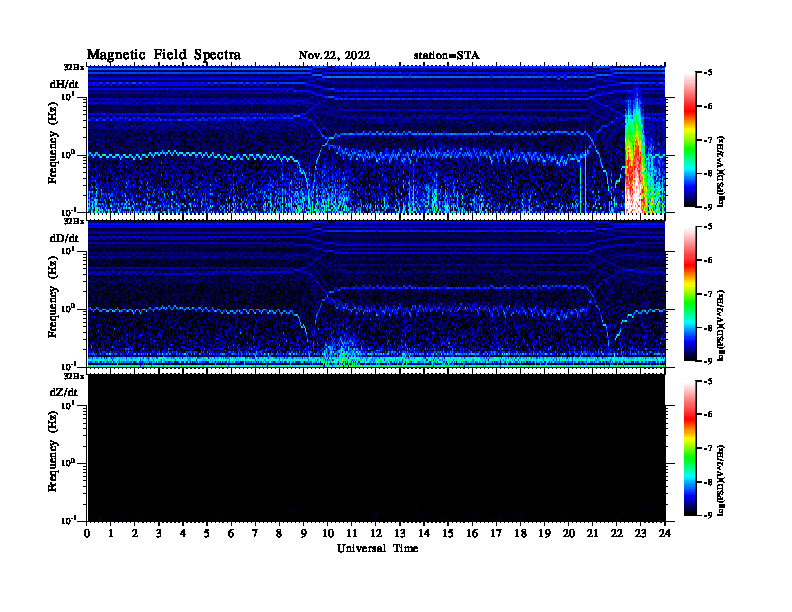Click the "station=STA" label

446,56
